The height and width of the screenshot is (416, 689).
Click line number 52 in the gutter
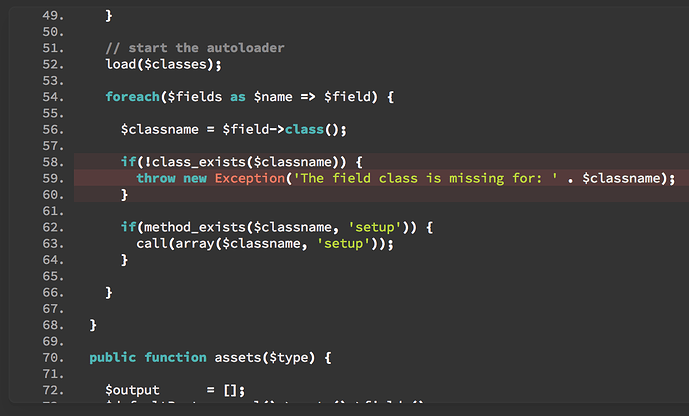[54, 64]
